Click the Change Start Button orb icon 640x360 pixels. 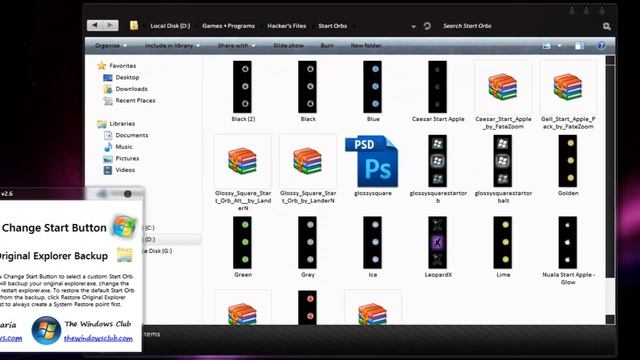[124, 226]
